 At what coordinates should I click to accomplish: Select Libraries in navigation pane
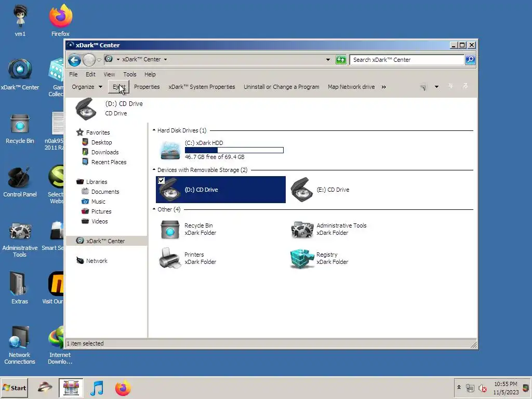pos(96,181)
